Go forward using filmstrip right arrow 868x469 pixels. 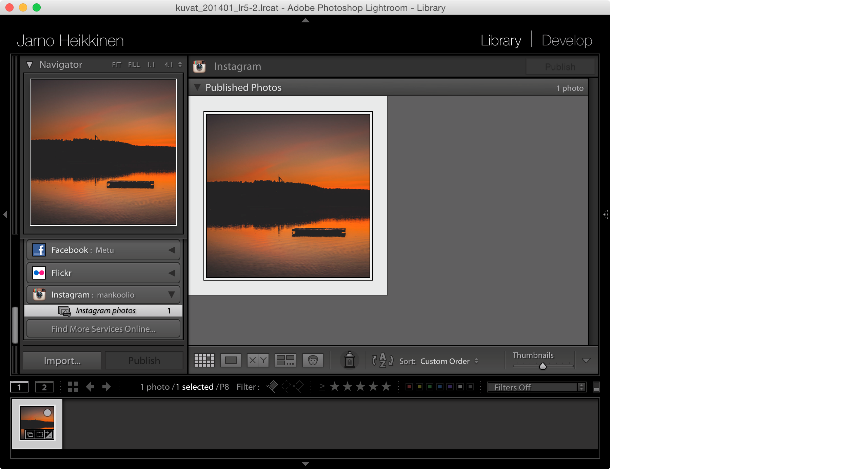[106, 387]
